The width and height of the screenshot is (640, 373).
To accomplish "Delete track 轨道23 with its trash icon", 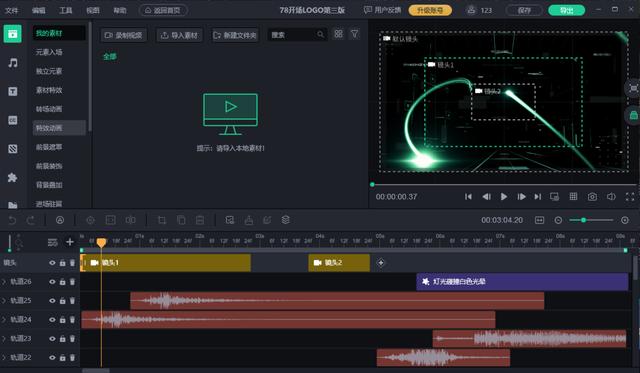I will click(72, 339).
